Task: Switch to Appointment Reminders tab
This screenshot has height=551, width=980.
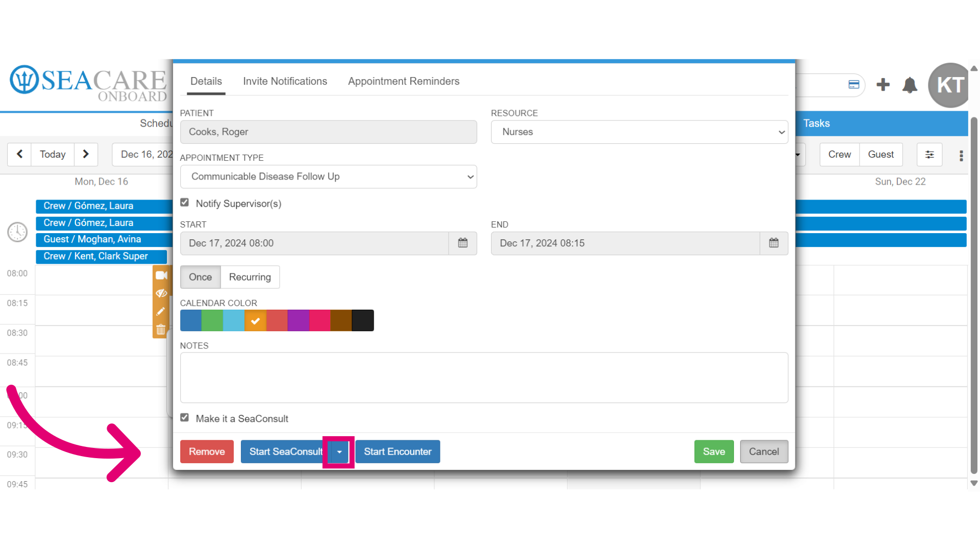Action: click(x=404, y=81)
